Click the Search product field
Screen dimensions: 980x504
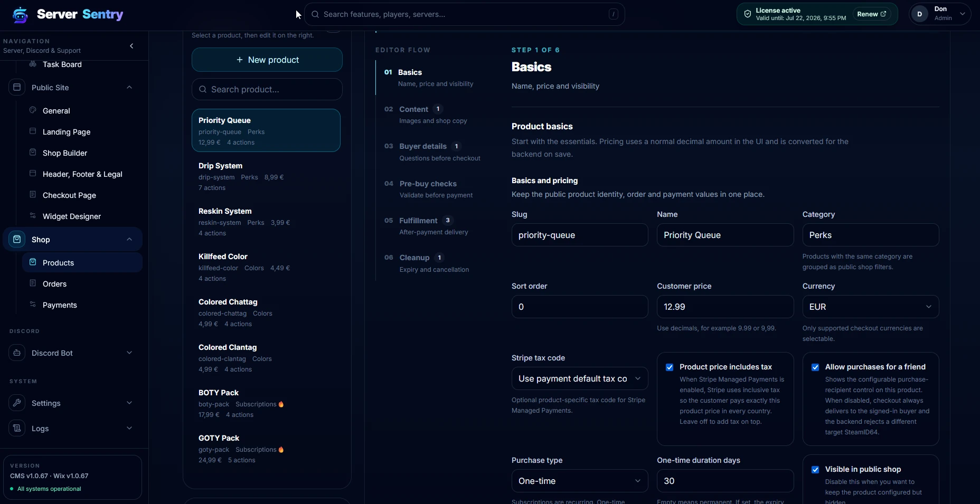click(x=267, y=89)
